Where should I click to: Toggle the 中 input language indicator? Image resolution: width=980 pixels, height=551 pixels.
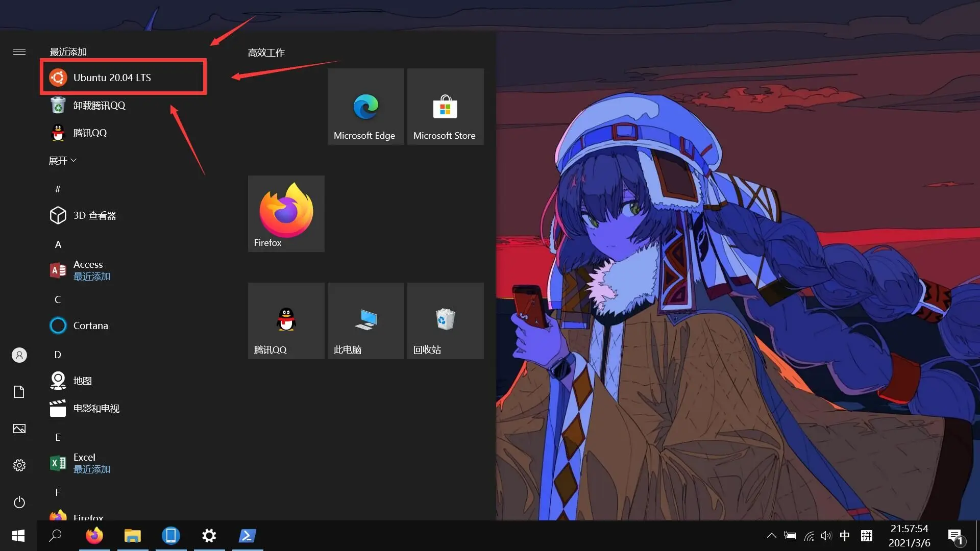tap(845, 536)
